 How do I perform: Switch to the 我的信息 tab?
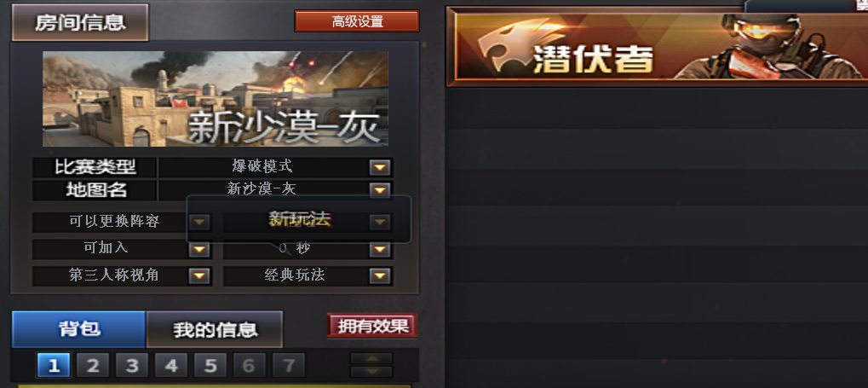[215, 329]
